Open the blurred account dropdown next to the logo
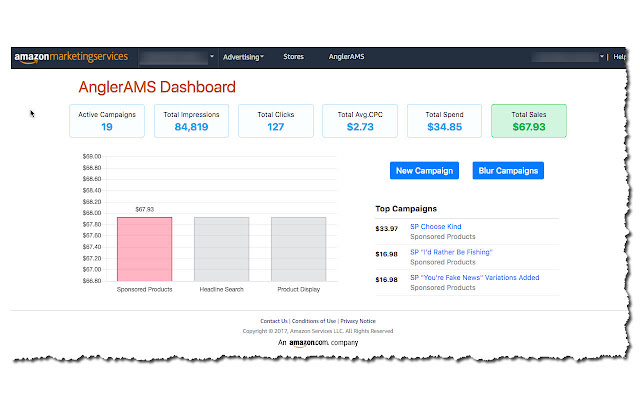This screenshot has width=640, height=400. click(177, 57)
